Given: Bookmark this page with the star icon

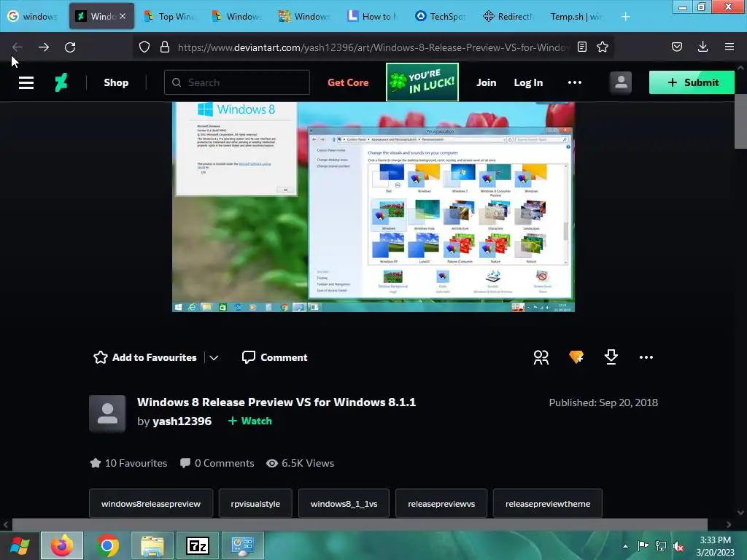Looking at the screenshot, I should 602,47.
